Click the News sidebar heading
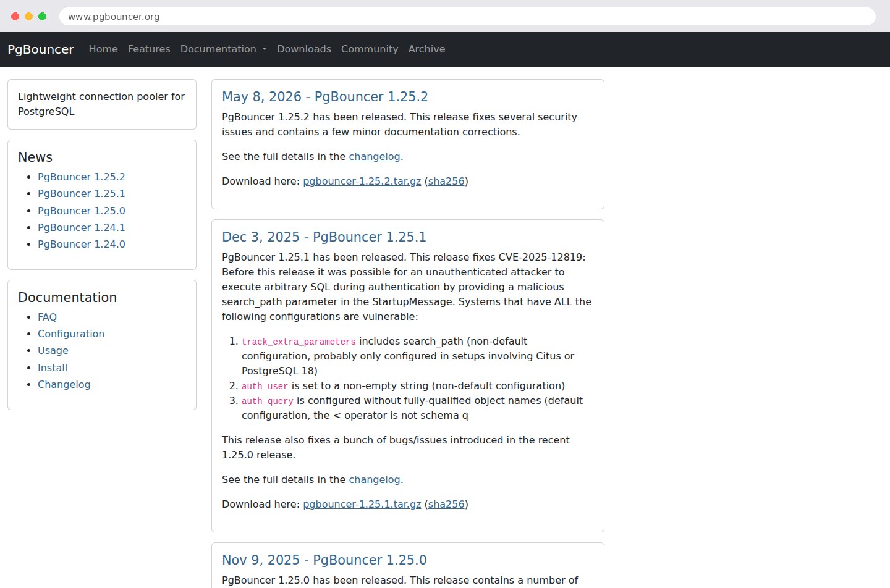Viewport: 890px width, 588px height. point(35,157)
